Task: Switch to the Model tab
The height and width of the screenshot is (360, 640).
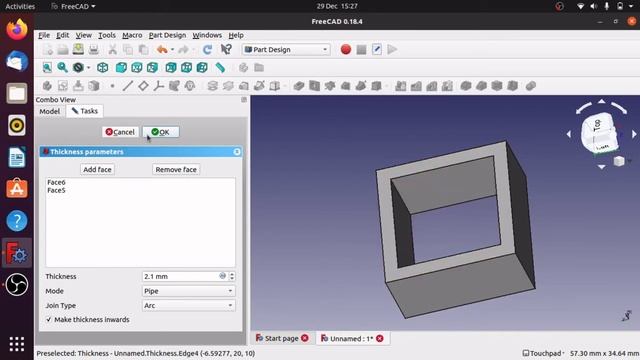Action: pyautogui.click(x=50, y=111)
